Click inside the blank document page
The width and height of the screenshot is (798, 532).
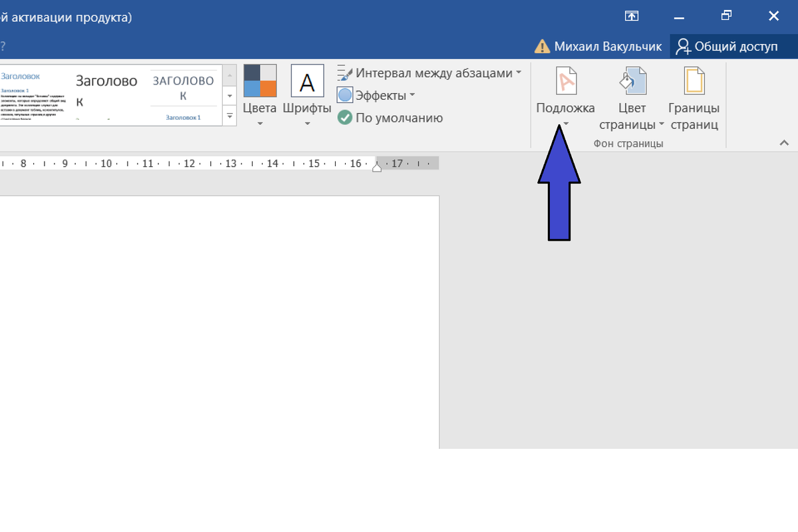pos(219,323)
